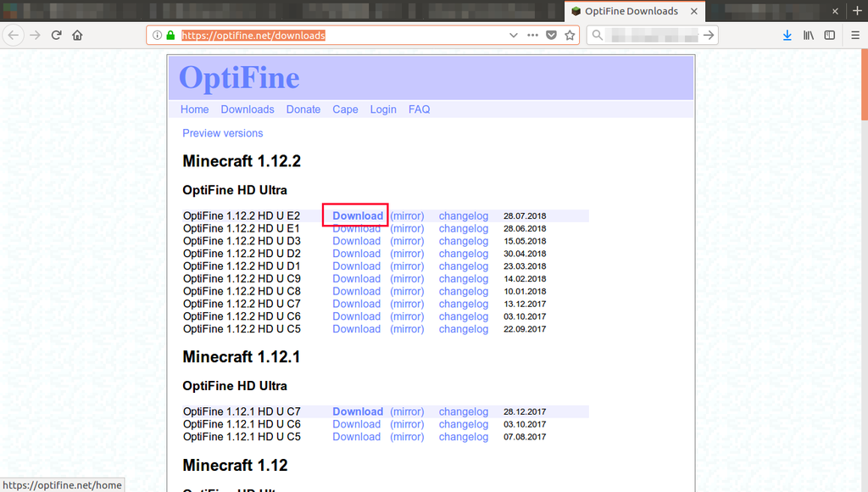Download OptiFine 1.12.1 HD U C6

357,424
